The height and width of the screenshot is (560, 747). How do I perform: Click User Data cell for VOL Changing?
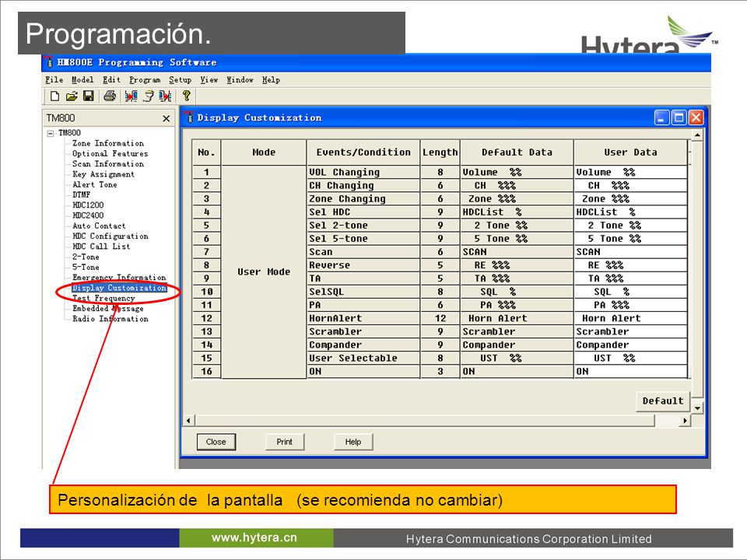coord(631,173)
